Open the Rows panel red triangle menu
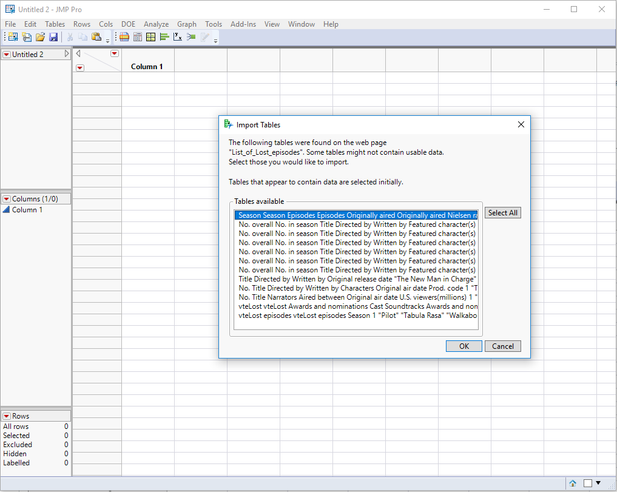This screenshot has height=492, width=617. [7, 415]
